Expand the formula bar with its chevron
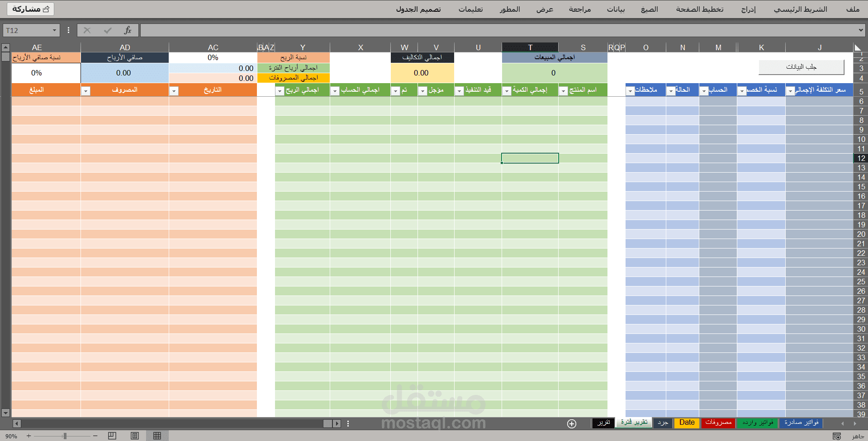The width and height of the screenshot is (868, 441). pyautogui.click(x=861, y=30)
